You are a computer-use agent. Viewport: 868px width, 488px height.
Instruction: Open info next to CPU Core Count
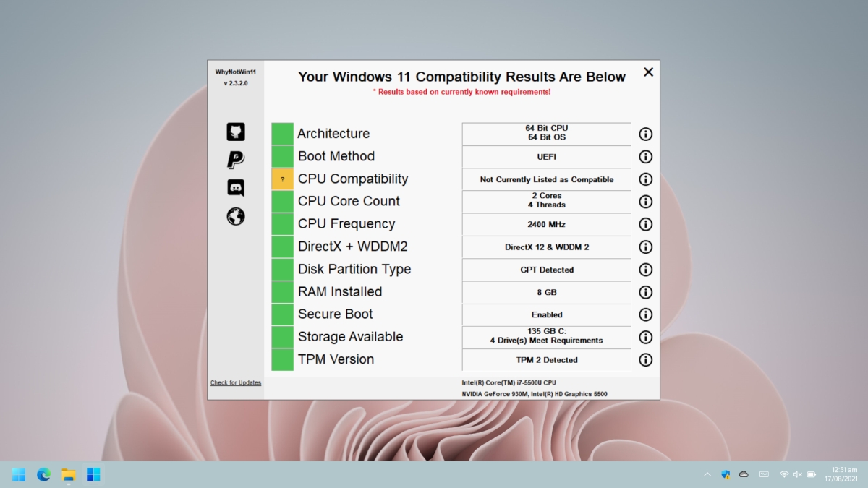(x=645, y=201)
